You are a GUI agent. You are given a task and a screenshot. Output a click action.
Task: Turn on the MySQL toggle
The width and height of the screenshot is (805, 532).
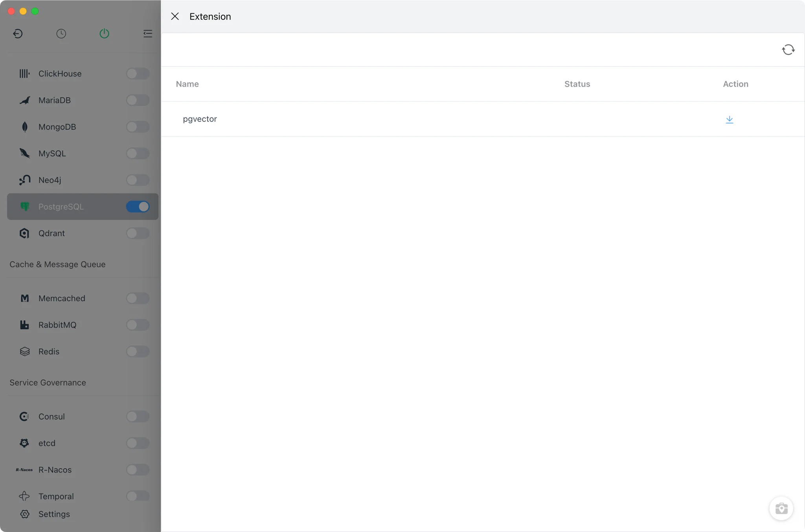138,153
